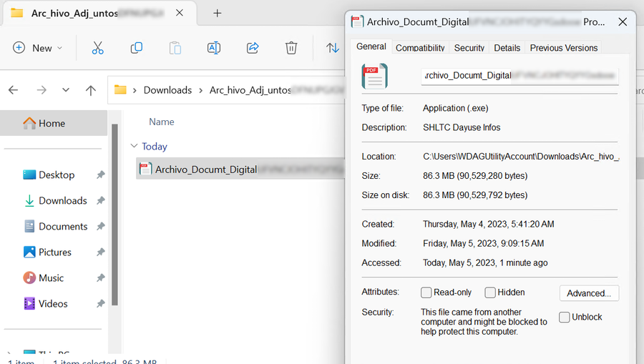Viewport: 644px width, 364px height.
Task: Click the Sort arrows icon
Action: click(x=333, y=48)
